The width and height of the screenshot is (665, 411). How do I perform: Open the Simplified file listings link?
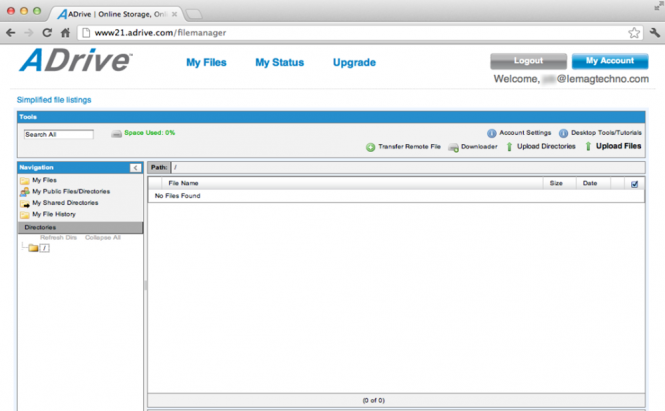pos(54,100)
